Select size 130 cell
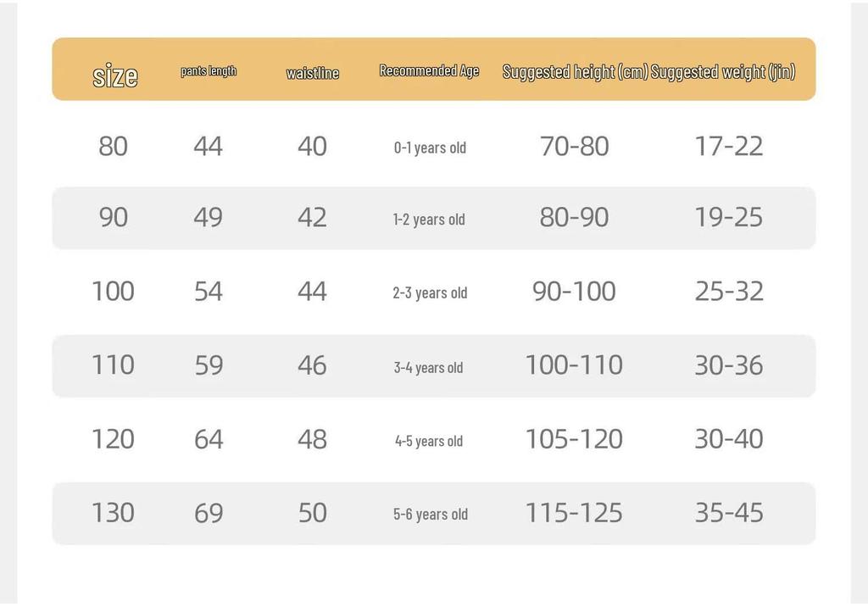868x607 pixels. [113, 513]
